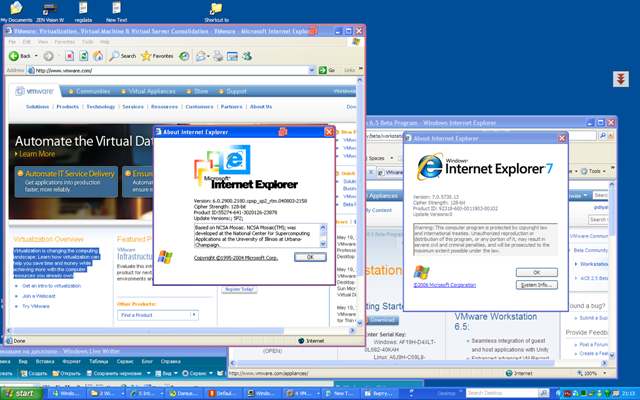
Task: Click the Start button
Action: 21,393
